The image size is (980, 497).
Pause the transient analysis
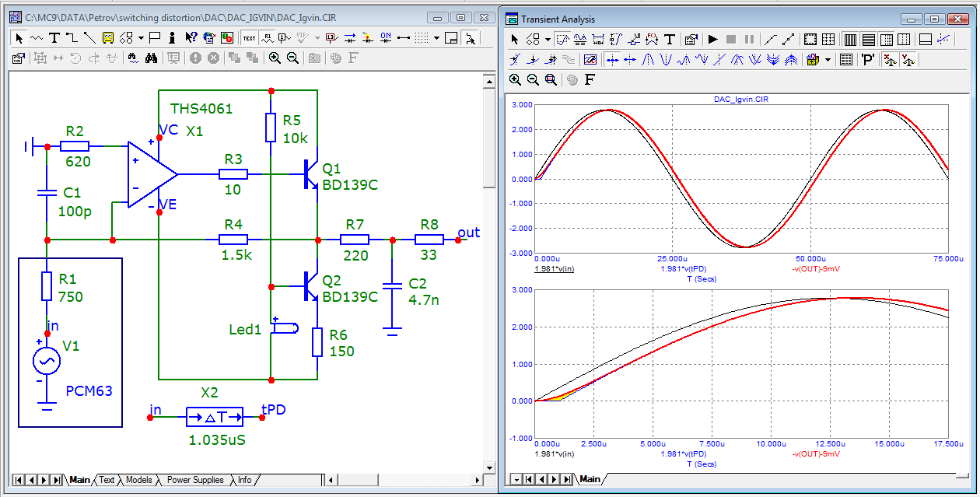(x=749, y=40)
